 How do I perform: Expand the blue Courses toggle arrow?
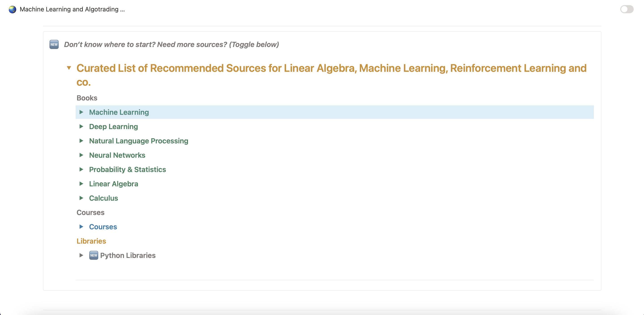click(81, 227)
